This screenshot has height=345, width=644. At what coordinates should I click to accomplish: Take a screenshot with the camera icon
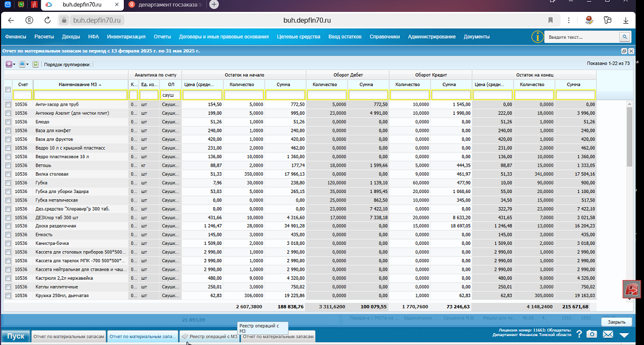(x=592, y=334)
